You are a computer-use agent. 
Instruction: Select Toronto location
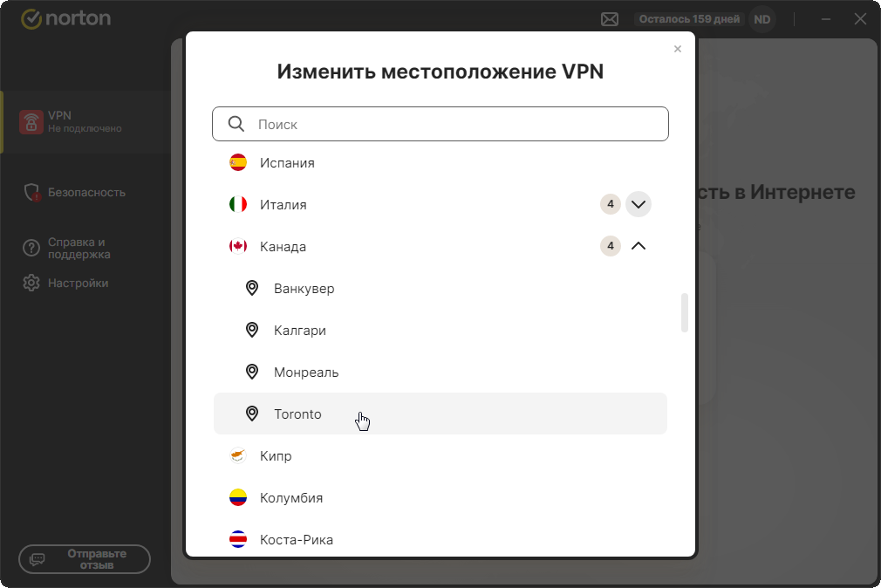(x=297, y=414)
